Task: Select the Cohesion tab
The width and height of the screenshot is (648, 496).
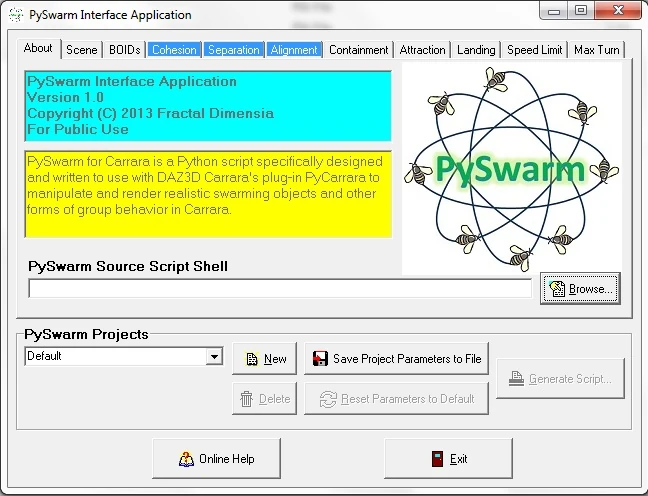Action: point(174,50)
